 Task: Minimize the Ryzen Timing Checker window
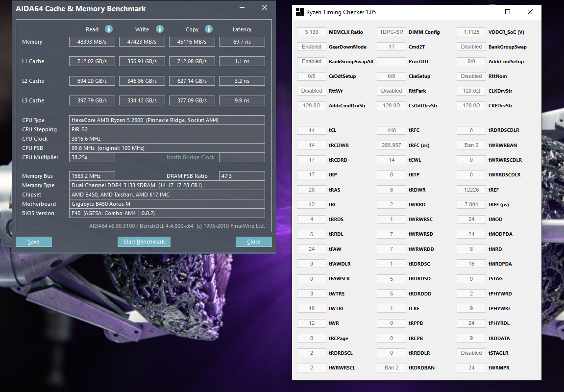[x=486, y=12]
